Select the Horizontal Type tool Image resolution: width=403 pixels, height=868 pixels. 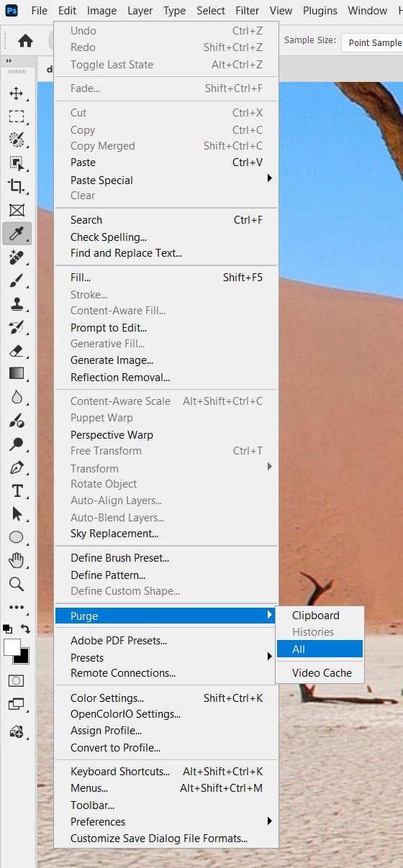17,490
